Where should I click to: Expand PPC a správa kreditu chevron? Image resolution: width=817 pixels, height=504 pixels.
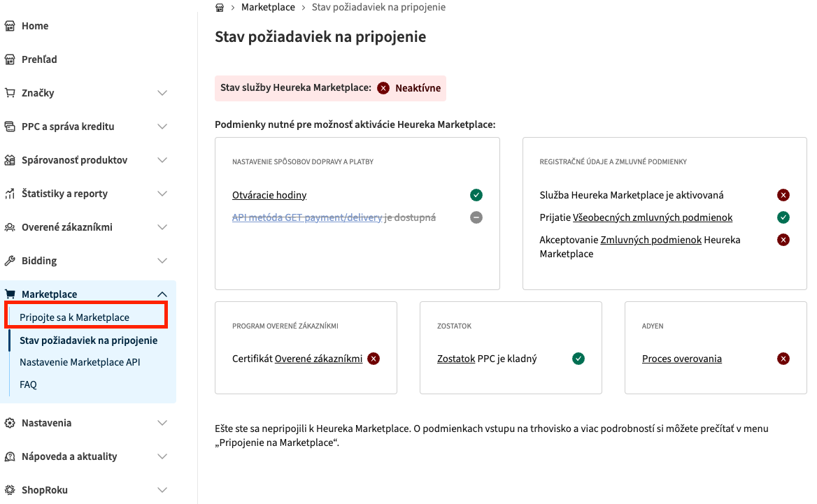162,127
